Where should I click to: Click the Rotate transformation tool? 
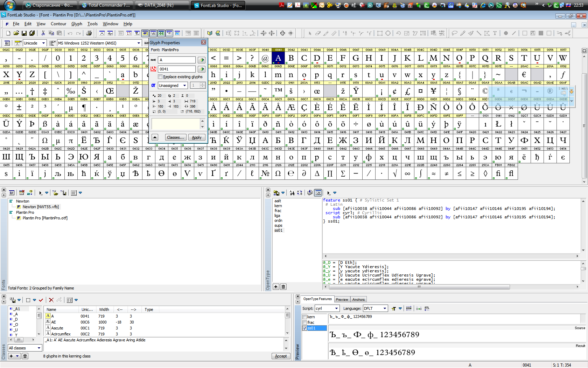coord(399,33)
